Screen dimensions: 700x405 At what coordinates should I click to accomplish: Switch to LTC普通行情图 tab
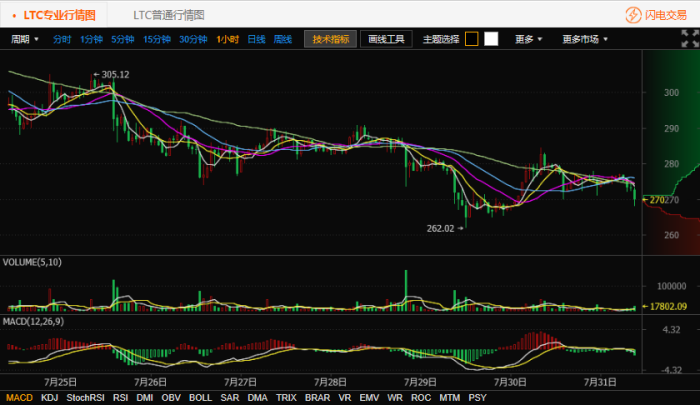click(169, 15)
